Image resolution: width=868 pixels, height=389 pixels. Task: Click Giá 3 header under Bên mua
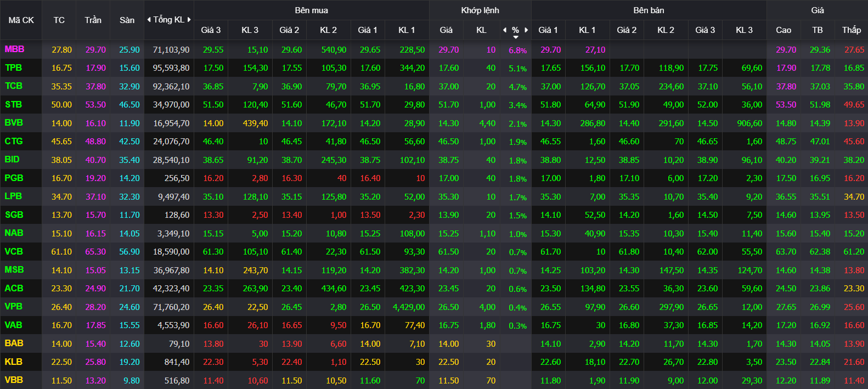(211, 30)
